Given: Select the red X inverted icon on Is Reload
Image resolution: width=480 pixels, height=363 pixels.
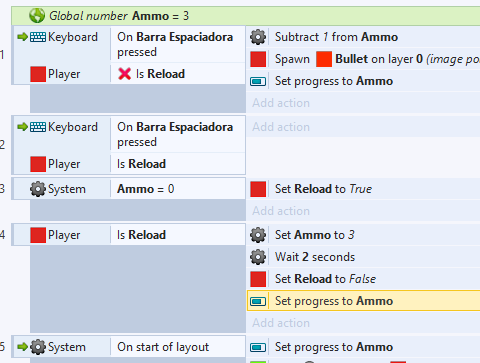Looking at the screenshot, I should click(x=124, y=74).
